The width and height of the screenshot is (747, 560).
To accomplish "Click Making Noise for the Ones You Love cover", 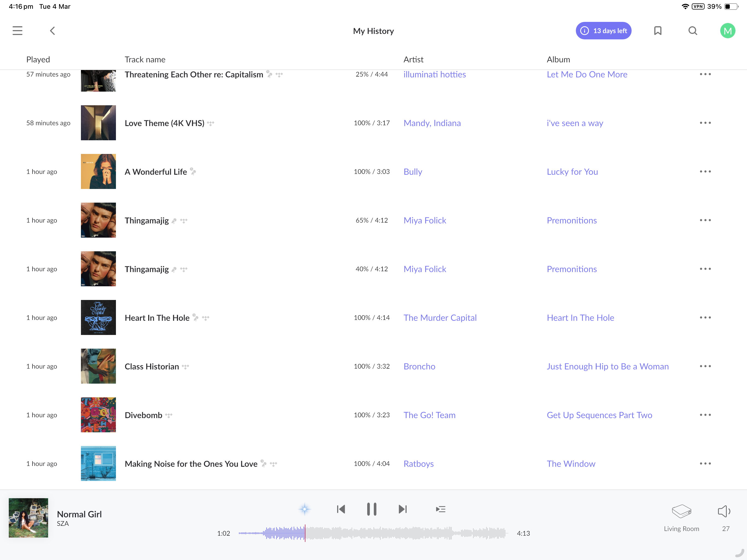I will click(98, 463).
